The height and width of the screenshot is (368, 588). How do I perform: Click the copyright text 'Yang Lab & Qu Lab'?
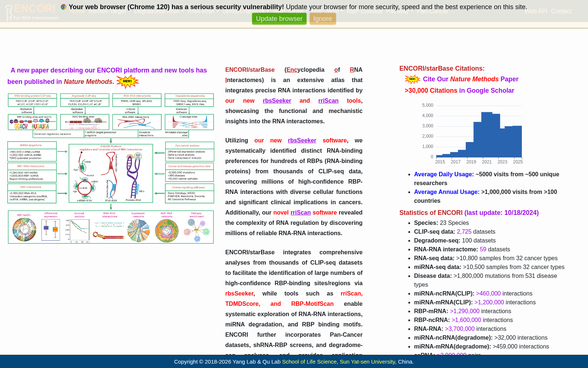pyautogui.click(x=257, y=362)
